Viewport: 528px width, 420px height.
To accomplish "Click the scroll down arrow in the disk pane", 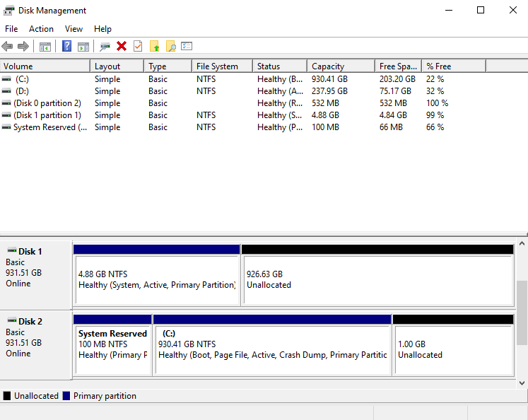I will pos(522,383).
